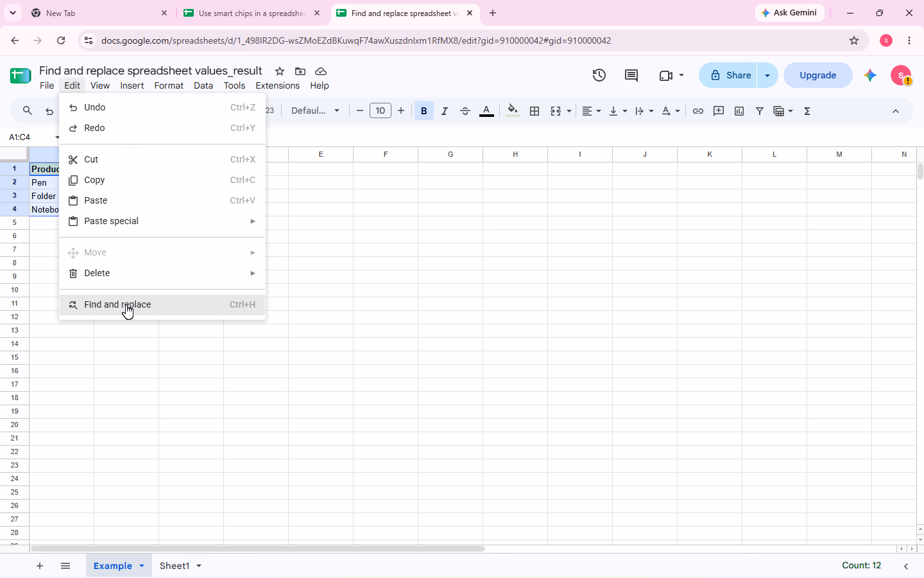
Task: Collapse the toolbar menus chevron
Action: pyautogui.click(x=896, y=111)
